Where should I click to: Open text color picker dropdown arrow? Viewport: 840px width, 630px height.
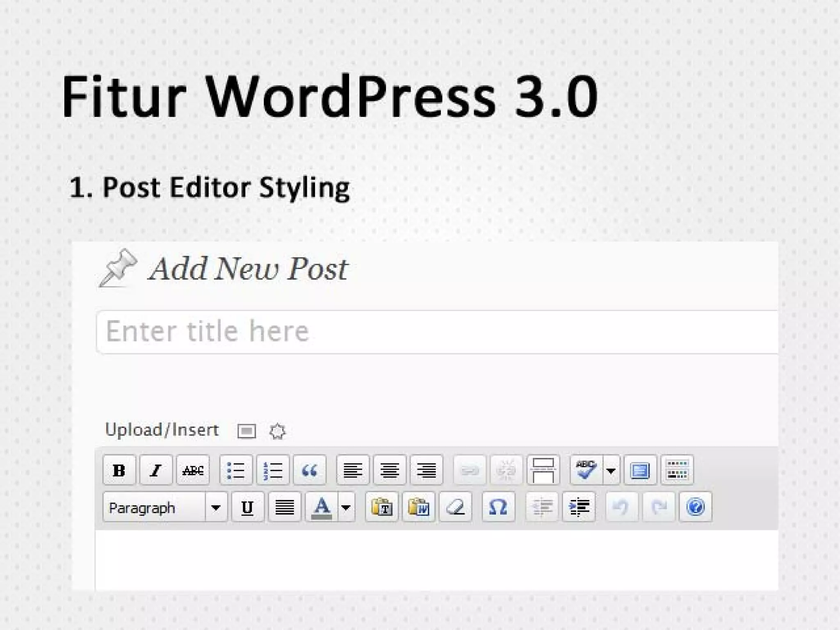point(347,507)
